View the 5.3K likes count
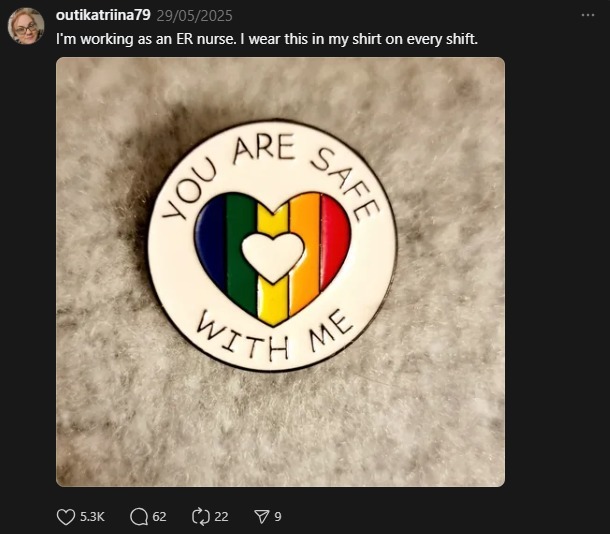 tap(92, 517)
